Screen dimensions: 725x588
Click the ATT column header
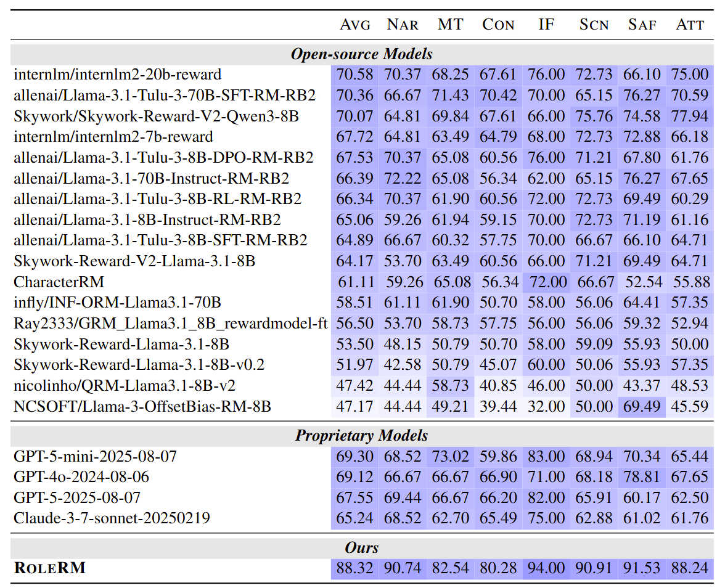tap(690, 25)
